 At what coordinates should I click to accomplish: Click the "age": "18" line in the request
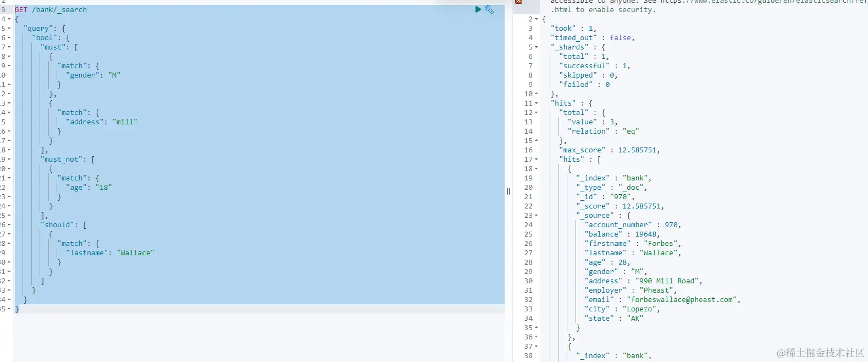tap(89, 188)
